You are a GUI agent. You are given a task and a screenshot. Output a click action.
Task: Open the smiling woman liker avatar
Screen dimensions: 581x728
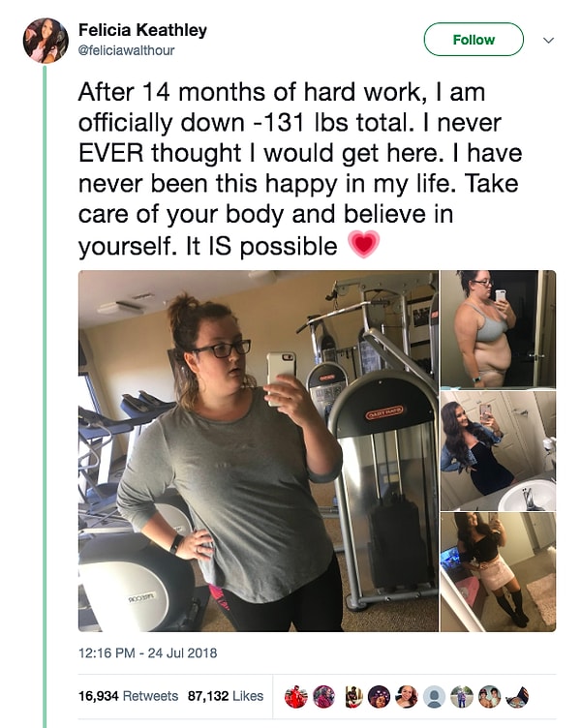pyautogui.click(x=407, y=696)
